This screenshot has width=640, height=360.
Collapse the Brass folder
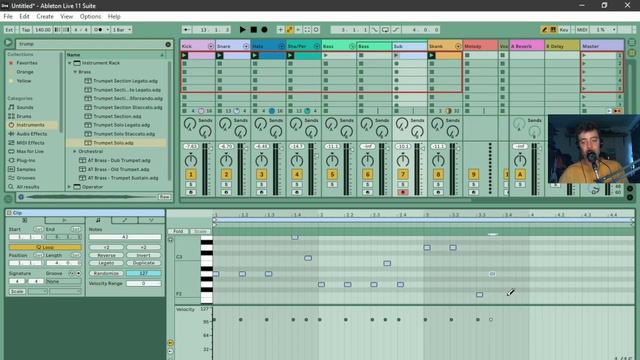click(75, 72)
